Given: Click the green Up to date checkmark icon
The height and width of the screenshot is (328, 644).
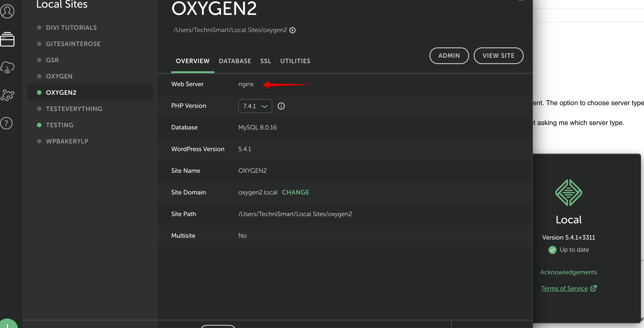Looking at the screenshot, I should tap(552, 250).
